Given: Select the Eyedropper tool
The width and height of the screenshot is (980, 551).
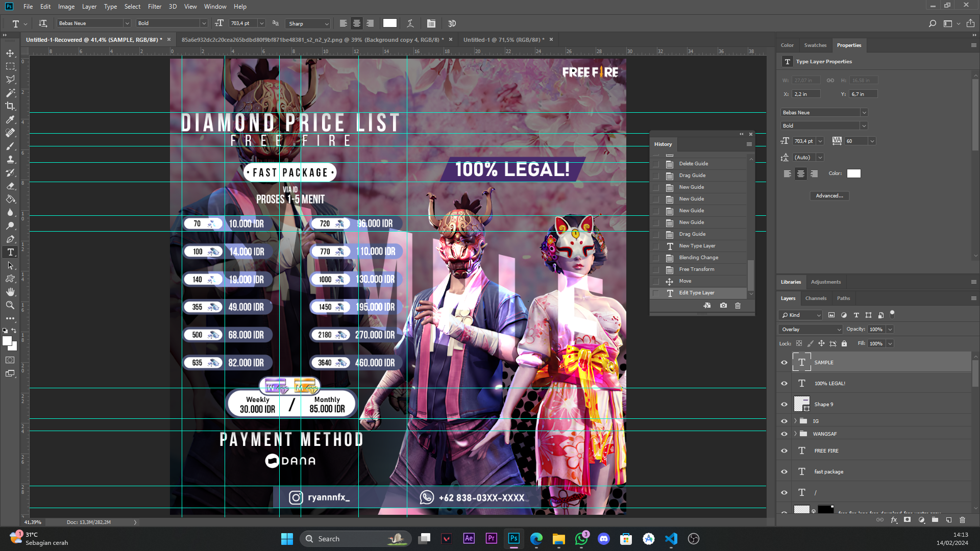Looking at the screenshot, I should pyautogui.click(x=10, y=119).
